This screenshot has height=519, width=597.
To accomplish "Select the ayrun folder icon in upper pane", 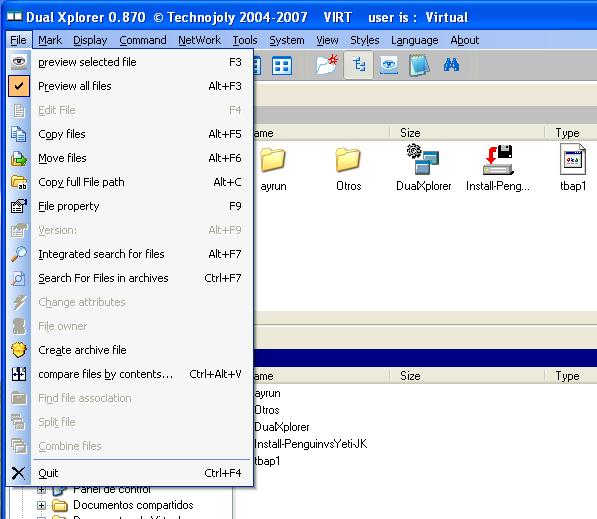I will click(x=273, y=160).
